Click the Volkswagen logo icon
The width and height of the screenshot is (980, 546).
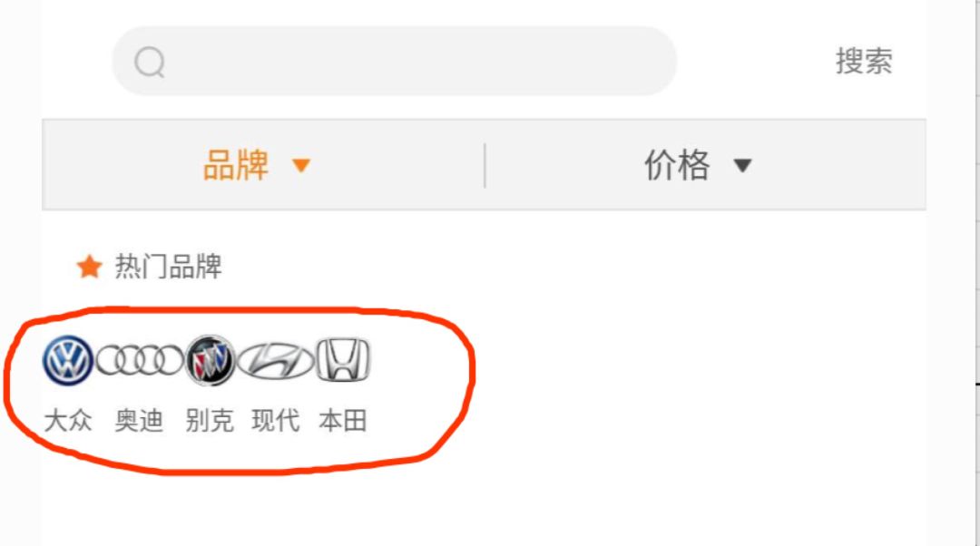click(x=68, y=360)
